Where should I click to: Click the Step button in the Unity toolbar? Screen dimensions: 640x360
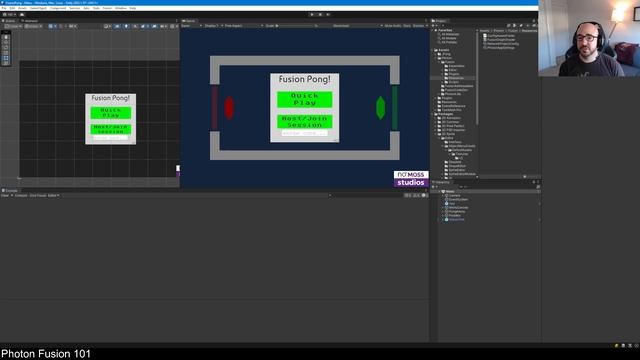(328, 14)
